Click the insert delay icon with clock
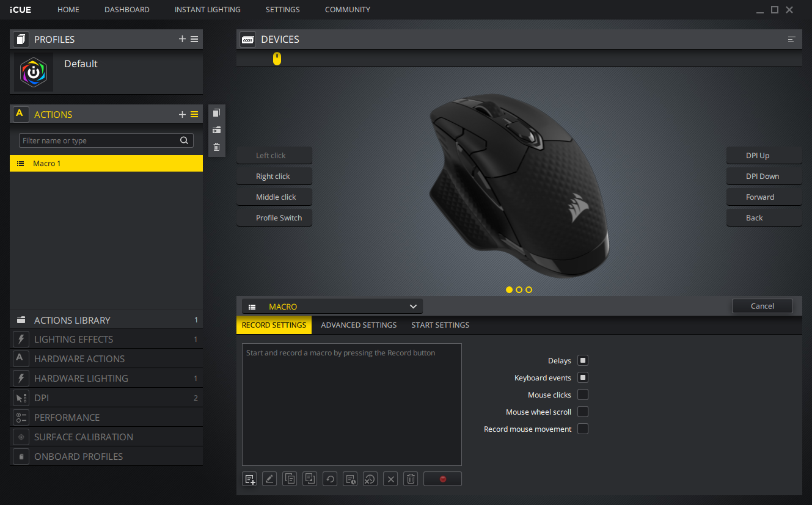The height and width of the screenshot is (505, 812). tap(350, 479)
